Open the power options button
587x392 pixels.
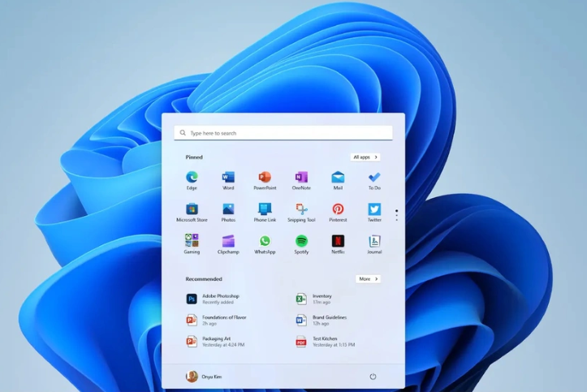(373, 377)
